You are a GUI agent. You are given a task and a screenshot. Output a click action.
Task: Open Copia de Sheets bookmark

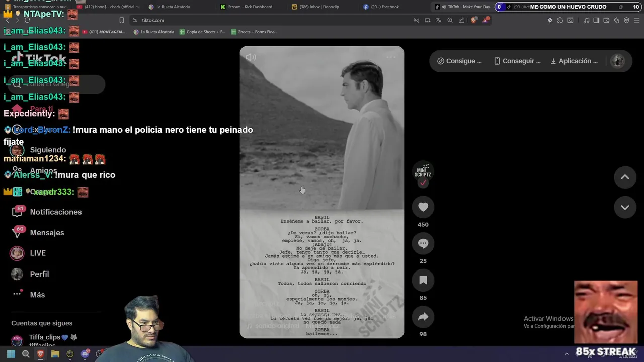(202, 32)
